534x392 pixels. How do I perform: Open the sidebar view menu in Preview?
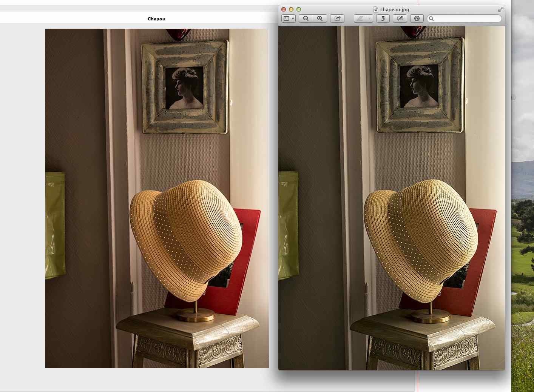point(289,18)
